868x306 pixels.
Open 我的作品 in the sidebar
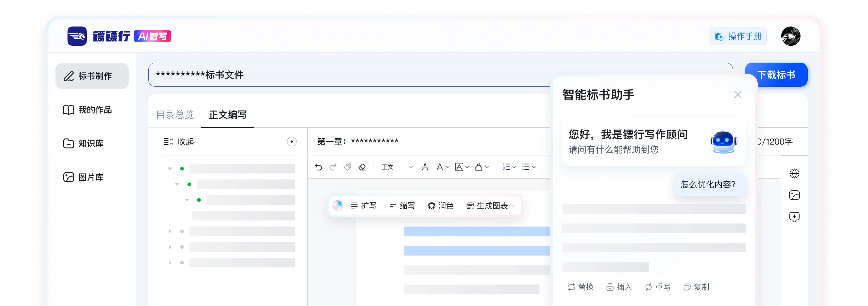click(88, 110)
